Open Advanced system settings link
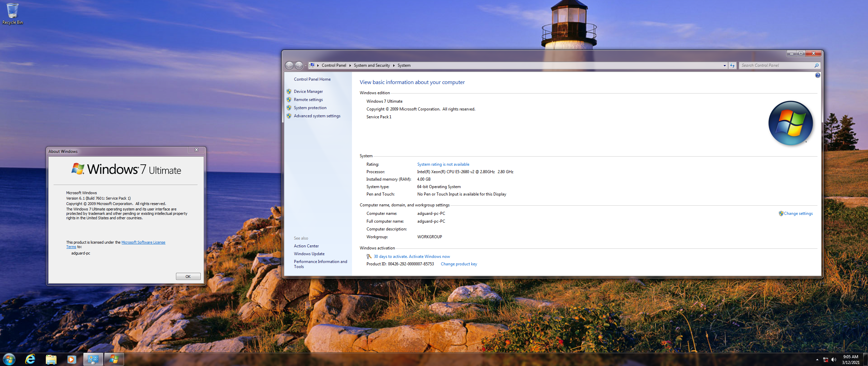The height and width of the screenshot is (366, 868). click(317, 116)
